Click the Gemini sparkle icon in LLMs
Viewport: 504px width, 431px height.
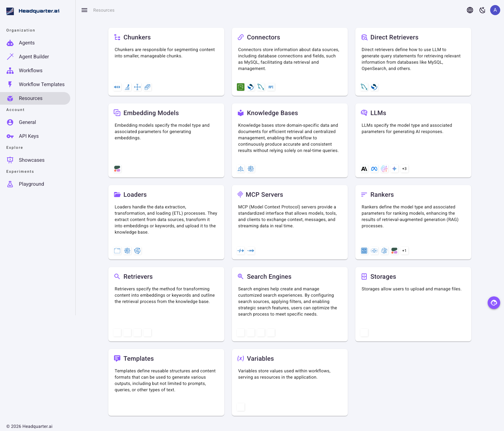tap(394, 169)
